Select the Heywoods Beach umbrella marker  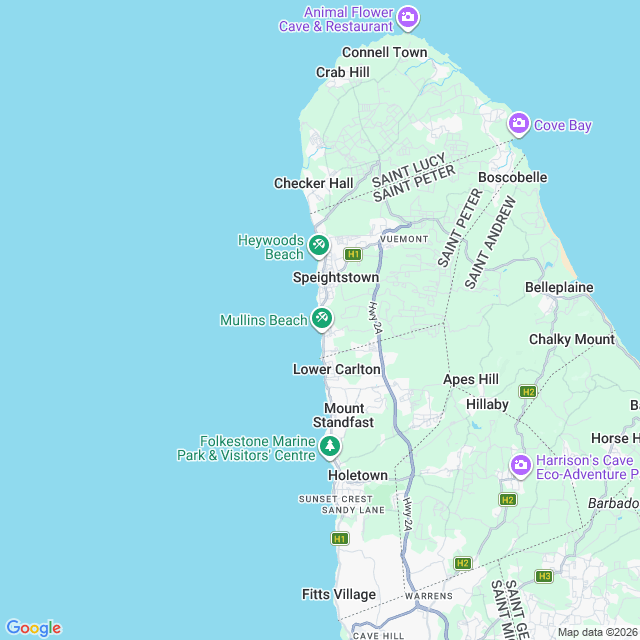[319, 246]
